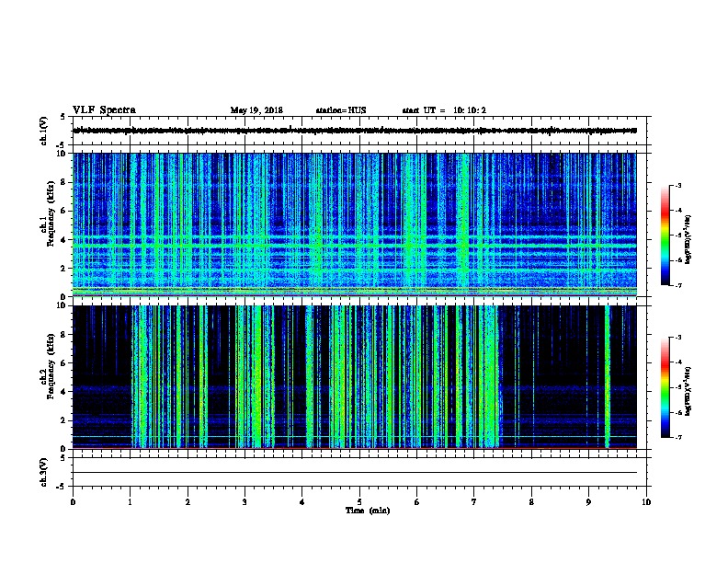Select the ch.1 color bar log(PSD) label

click(688, 240)
